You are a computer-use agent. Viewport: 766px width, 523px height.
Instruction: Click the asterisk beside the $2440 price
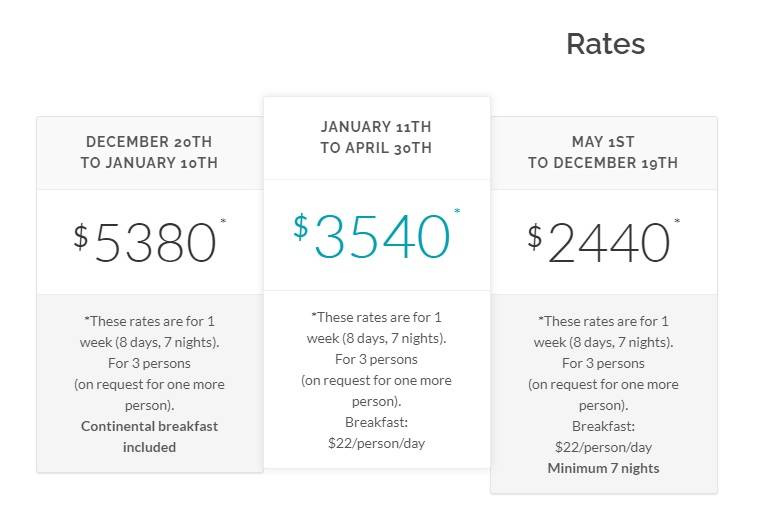677,221
